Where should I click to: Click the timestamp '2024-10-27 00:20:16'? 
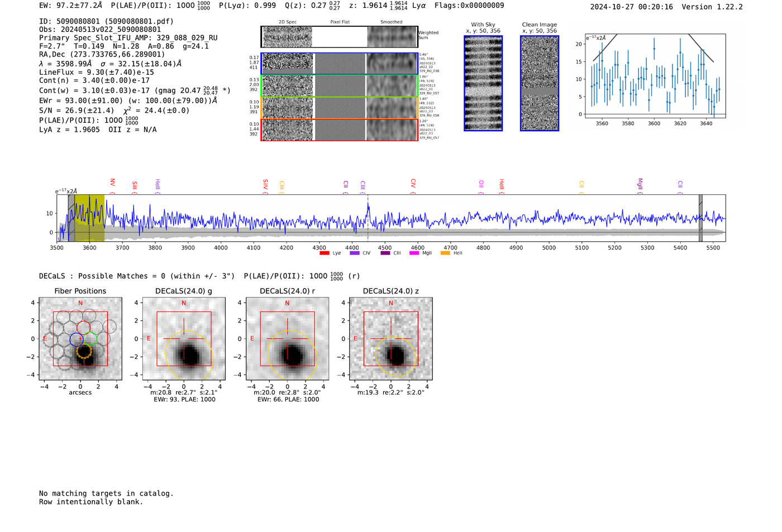632,7
